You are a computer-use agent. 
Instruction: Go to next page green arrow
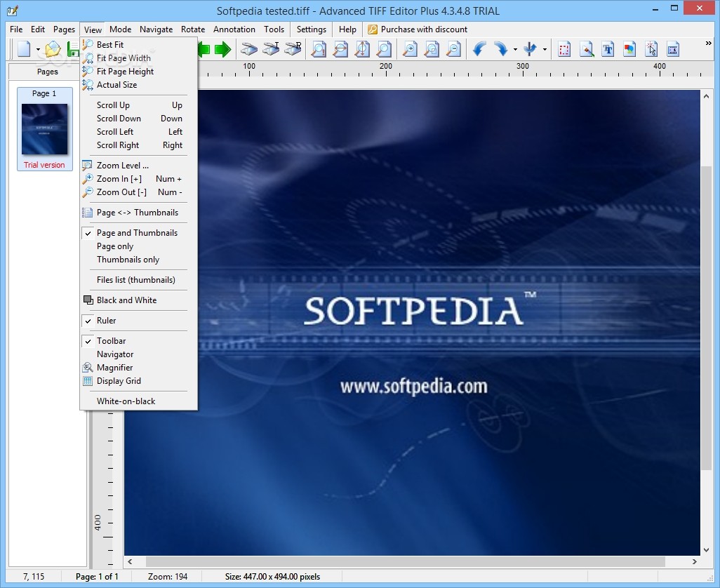coord(223,49)
